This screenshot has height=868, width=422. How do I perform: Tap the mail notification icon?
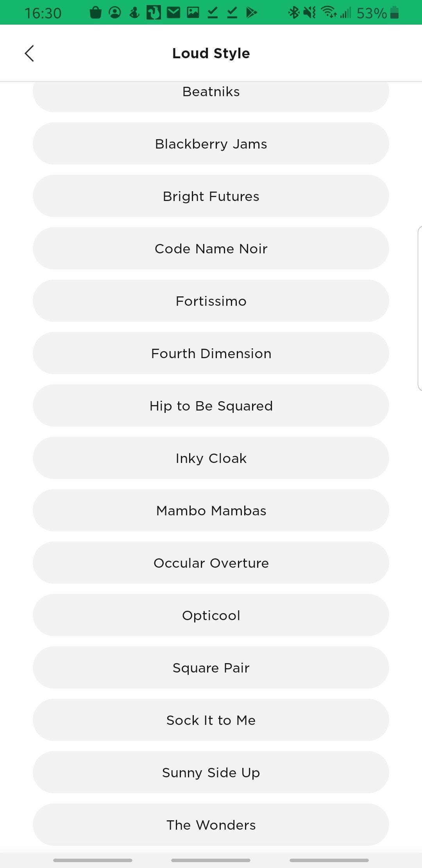coord(173,13)
